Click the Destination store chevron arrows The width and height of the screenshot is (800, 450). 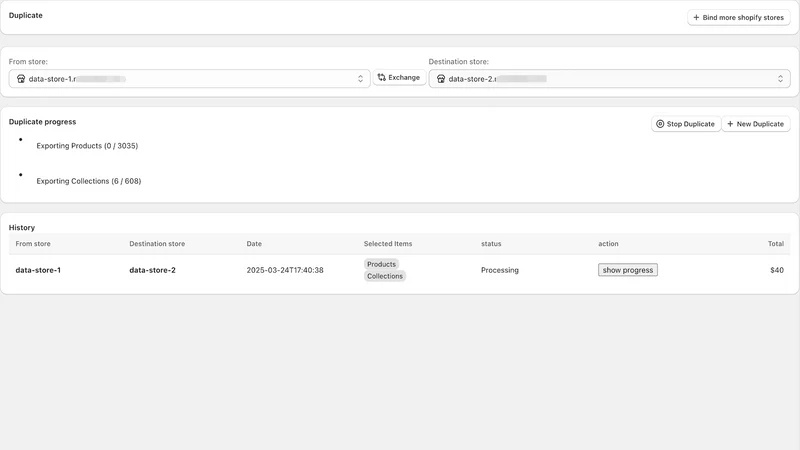[x=780, y=79]
